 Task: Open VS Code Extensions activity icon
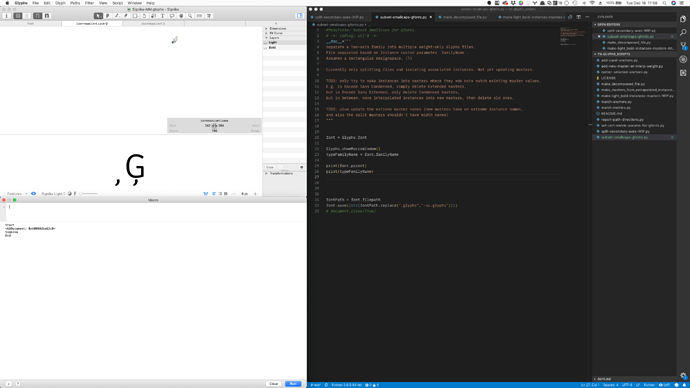click(683, 73)
